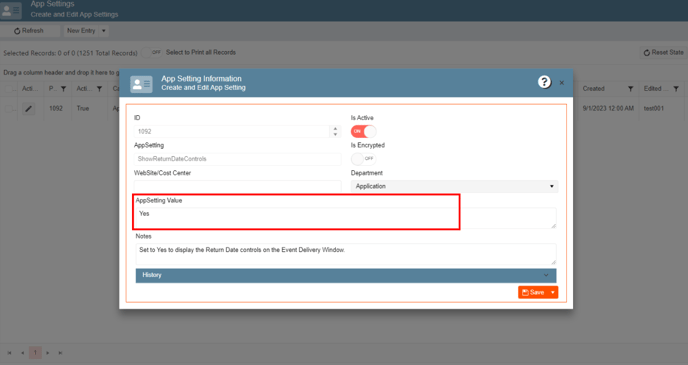Click the dialog's App Setting profile icon
This screenshot has width=688, height=365.
(x=141, y=84)
